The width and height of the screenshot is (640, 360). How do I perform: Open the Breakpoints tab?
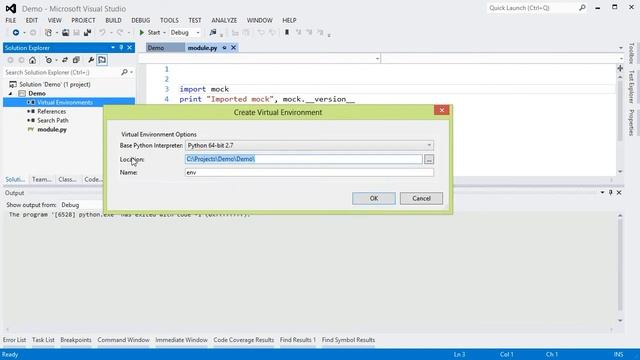coord(76,340)
